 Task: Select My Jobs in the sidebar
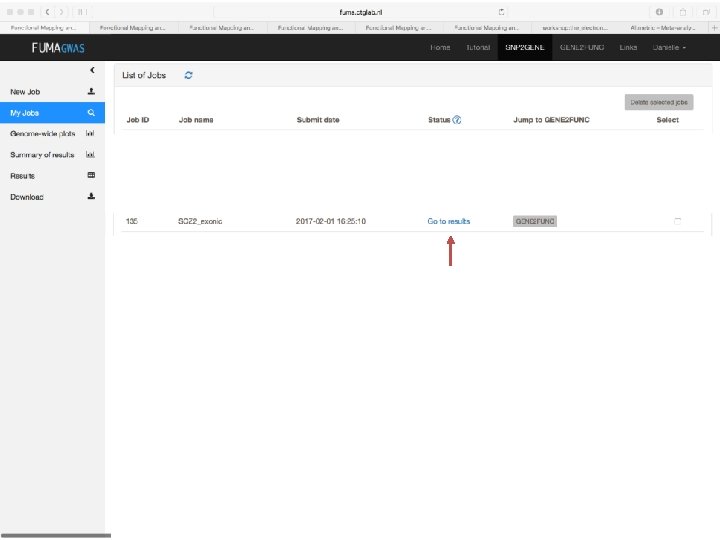(52, 112)
